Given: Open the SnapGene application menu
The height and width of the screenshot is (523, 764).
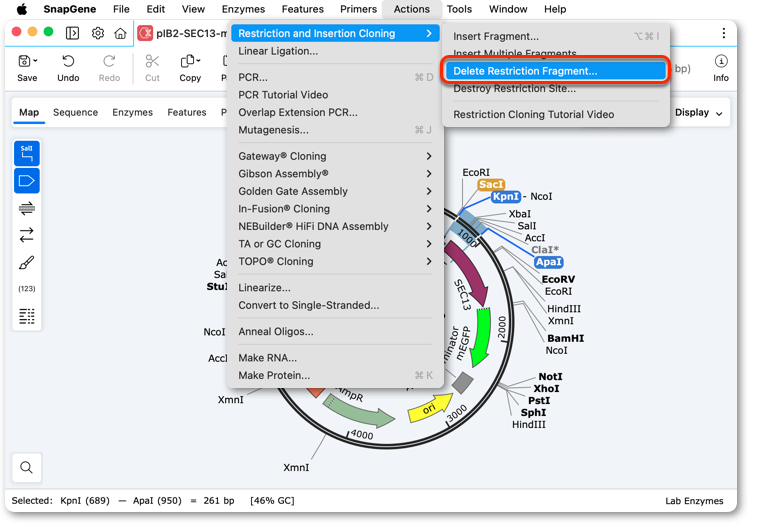Looking at the screenshot, I should tap(70, 9).
